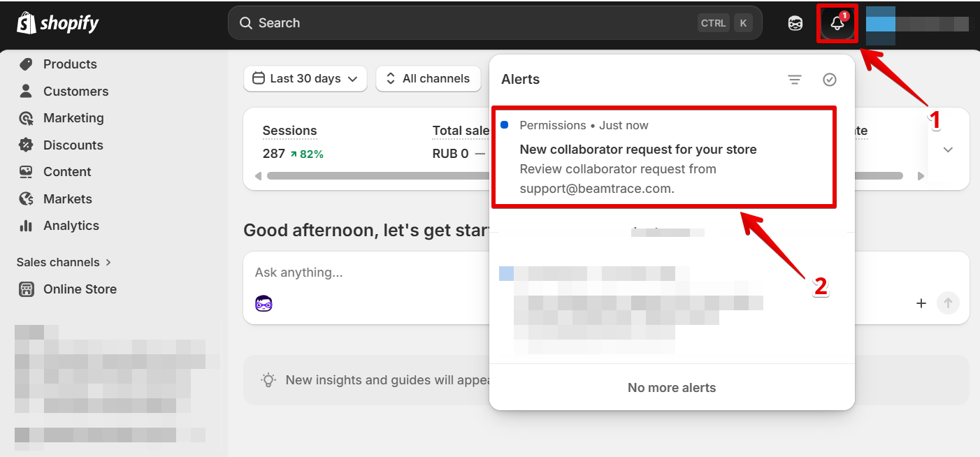The height and width of the screenshot is (457, 980).
Task: Open the Last 30 days date dropdown
Action: (x=305, y=79)
